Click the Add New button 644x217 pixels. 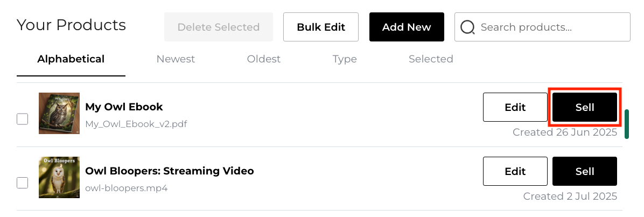(x=407, y=27)
